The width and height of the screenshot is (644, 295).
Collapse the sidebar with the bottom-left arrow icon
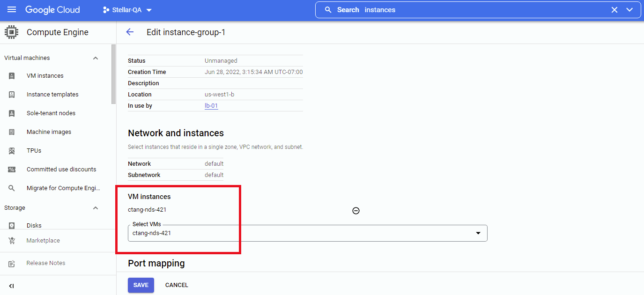pos(12,286)
